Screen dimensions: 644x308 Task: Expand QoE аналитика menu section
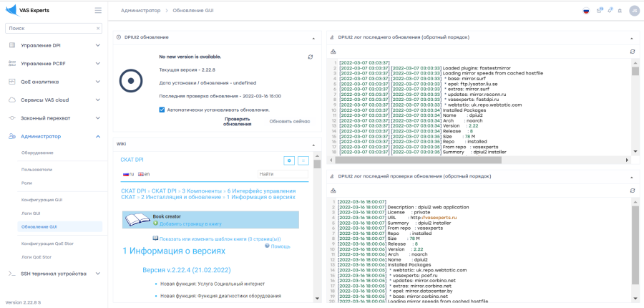tap(98, 82)
